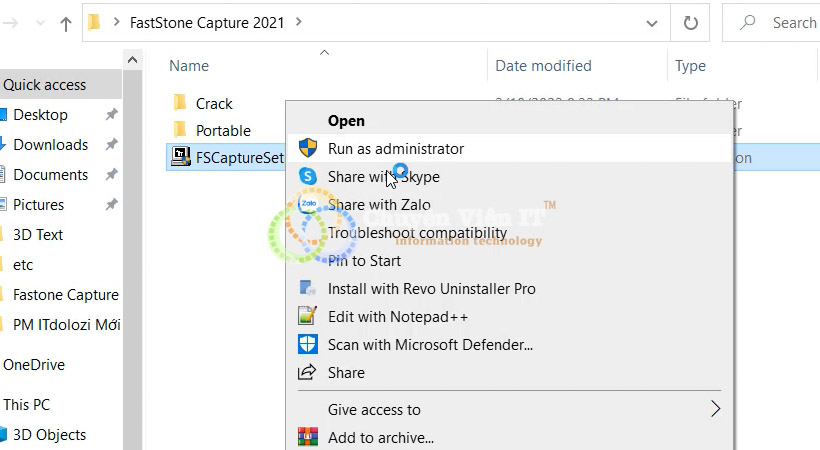Click the Microsoft Defender shield icon
This screenshot has height=450, width=820.
pyautogui.click(x=308, y=344)
